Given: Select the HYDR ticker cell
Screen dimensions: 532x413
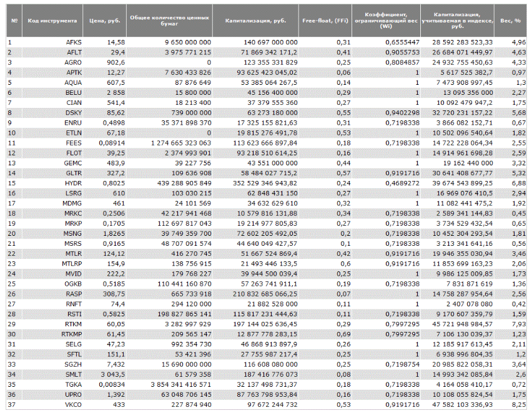Looking at the screenshot, I should 73,183.
